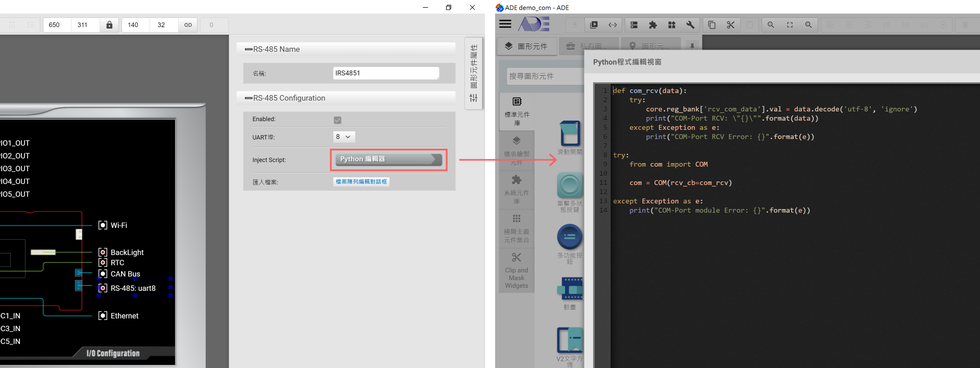The height and width of the screenshot is (368, 980).
Task: Collapse the RS-485 Name section
Action: point(249,50)
